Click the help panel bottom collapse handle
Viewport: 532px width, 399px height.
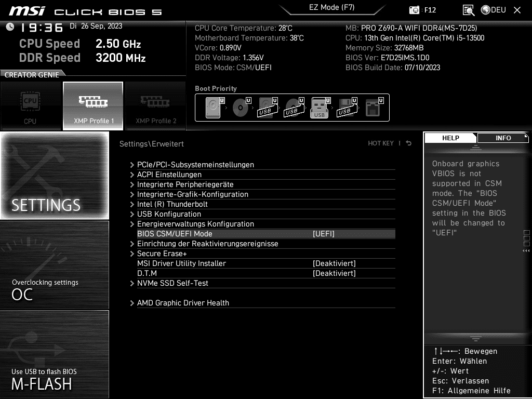(476, 338)
